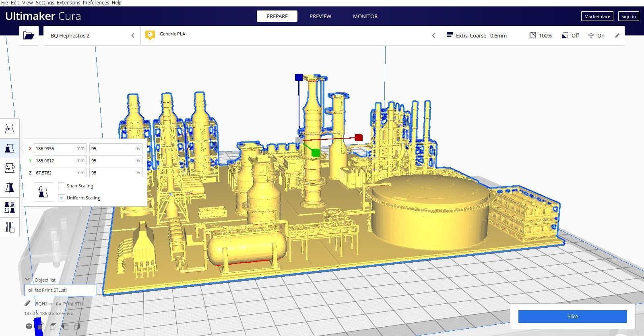
Task: Open the Settings menu
Action: click(45, 3)
